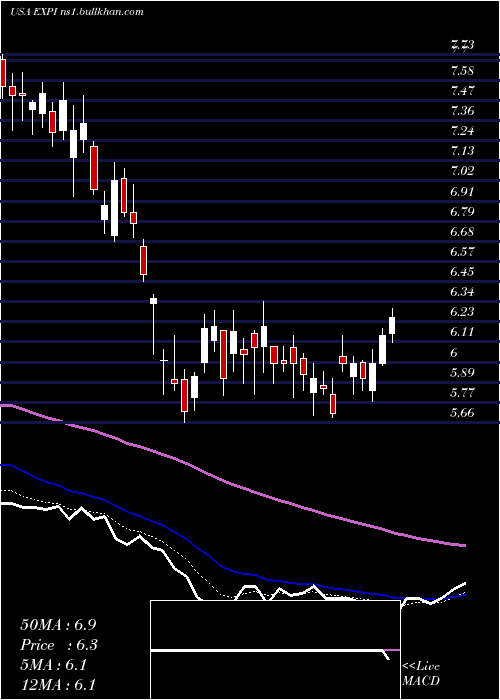Click the '12MA : 6.1' readout
Screen dimensions: 500x700
[x=58, y=685]
